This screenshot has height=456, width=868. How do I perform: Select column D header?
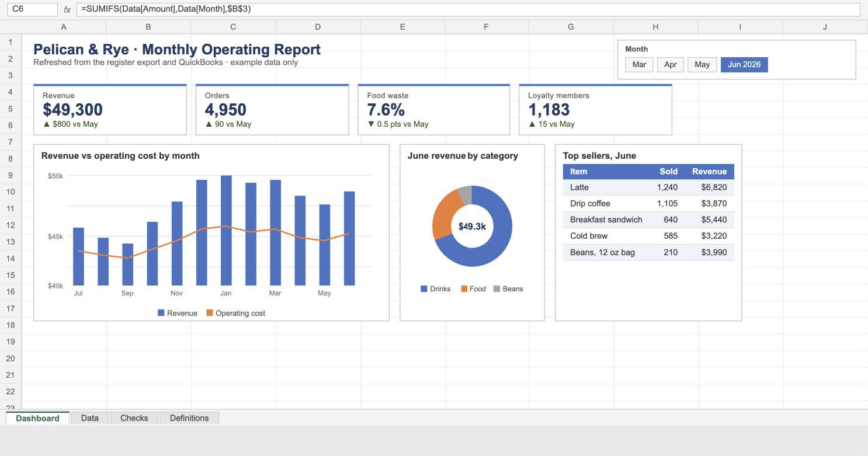[318, 27]
